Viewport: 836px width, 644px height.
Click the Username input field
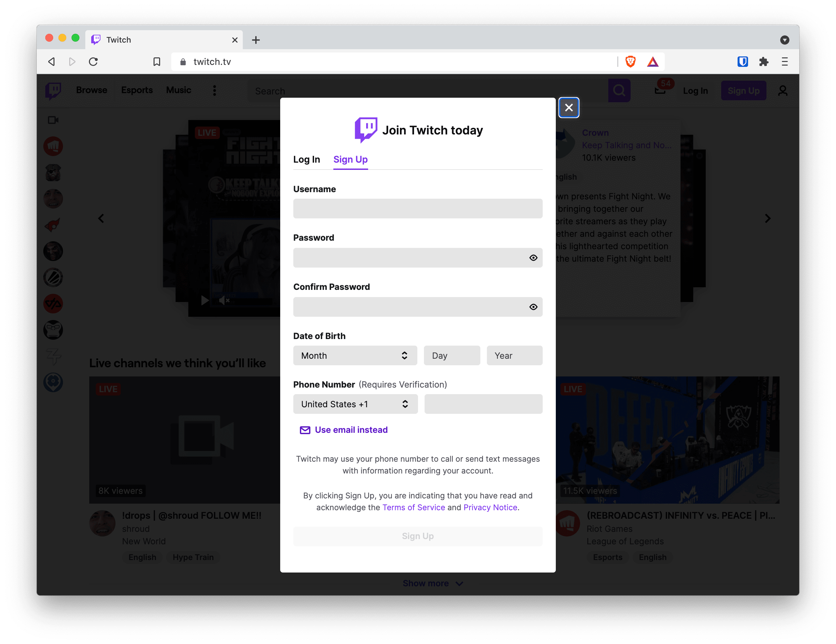coord(418,209)
